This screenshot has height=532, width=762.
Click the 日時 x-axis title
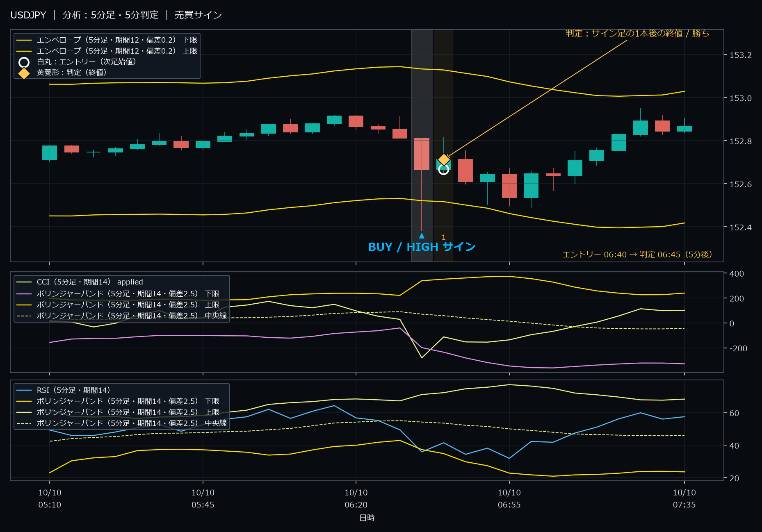pos(367,518)
